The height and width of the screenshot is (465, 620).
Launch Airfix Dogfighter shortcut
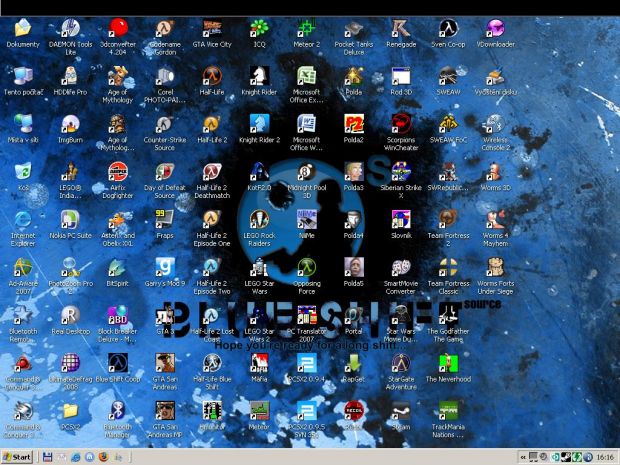click(117, 172)
